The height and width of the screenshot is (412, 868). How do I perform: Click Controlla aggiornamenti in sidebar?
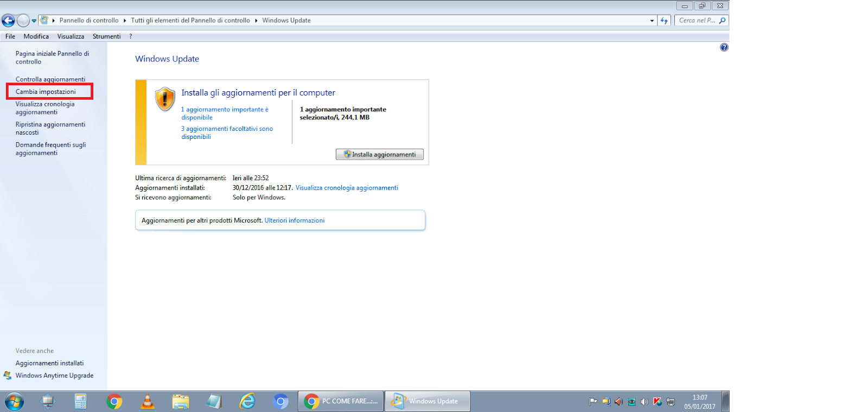click(x=50, y=79)
